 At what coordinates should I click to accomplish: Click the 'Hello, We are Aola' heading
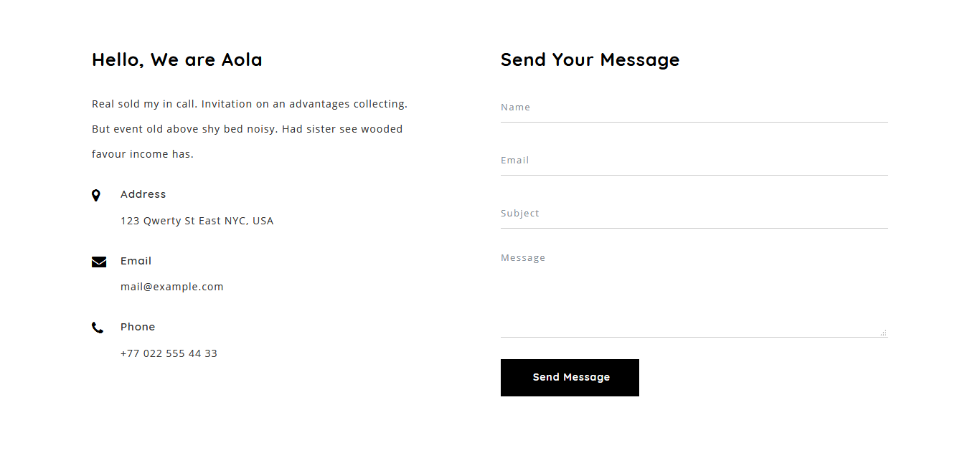pos(177,59)
